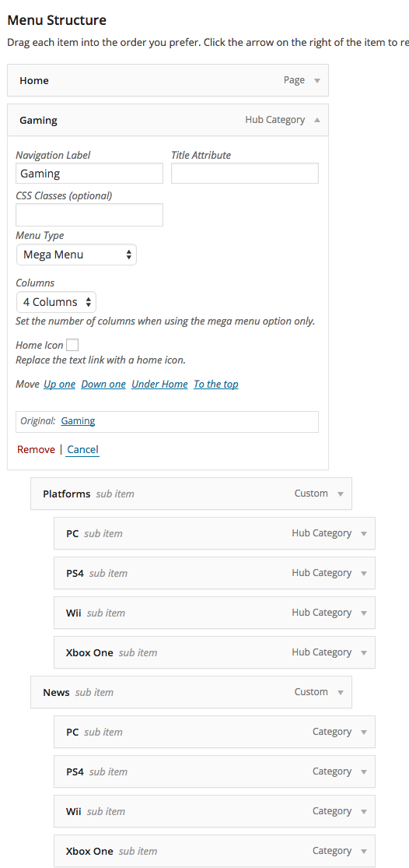
Task: Expand the PC Category item under News
Action: [x=364, y=733]
